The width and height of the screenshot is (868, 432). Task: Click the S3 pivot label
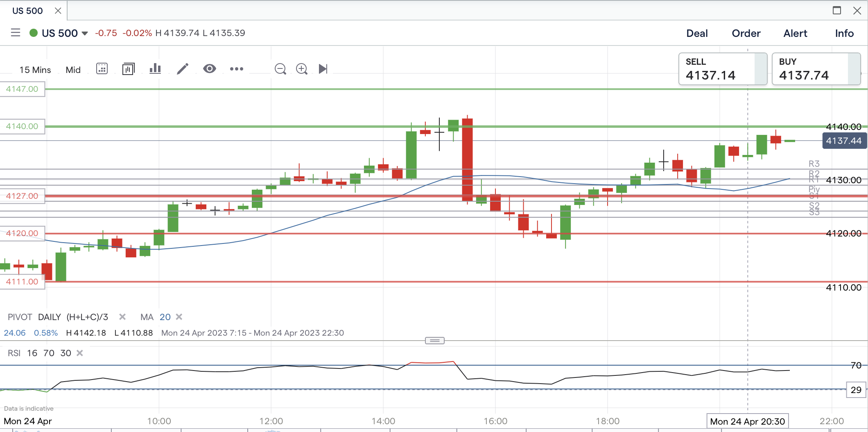814,212
